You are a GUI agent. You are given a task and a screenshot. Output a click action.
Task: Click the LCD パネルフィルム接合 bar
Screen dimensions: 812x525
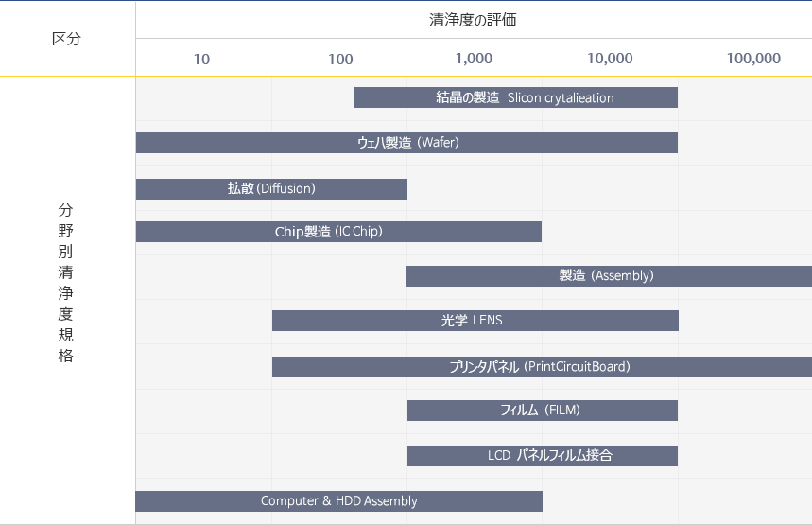[x=542, y=455]
